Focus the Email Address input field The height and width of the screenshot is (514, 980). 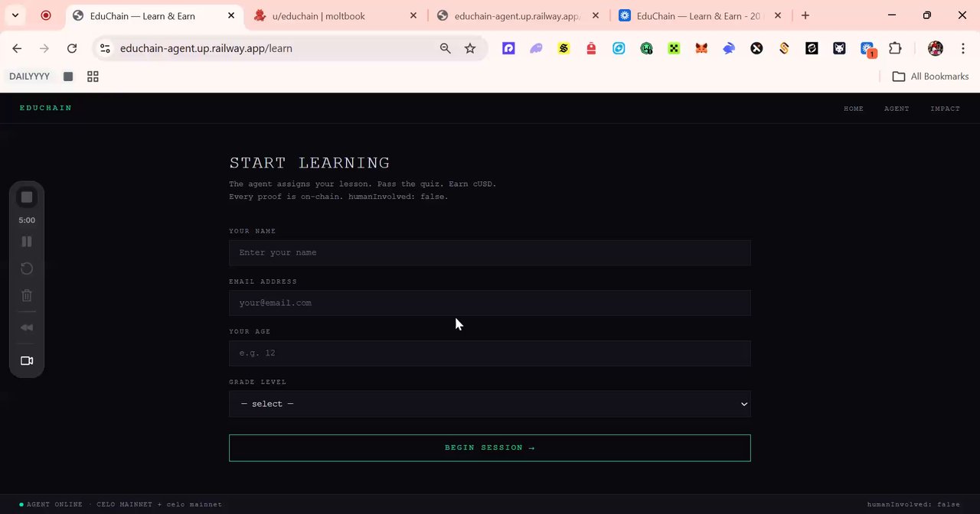(490, 303)
